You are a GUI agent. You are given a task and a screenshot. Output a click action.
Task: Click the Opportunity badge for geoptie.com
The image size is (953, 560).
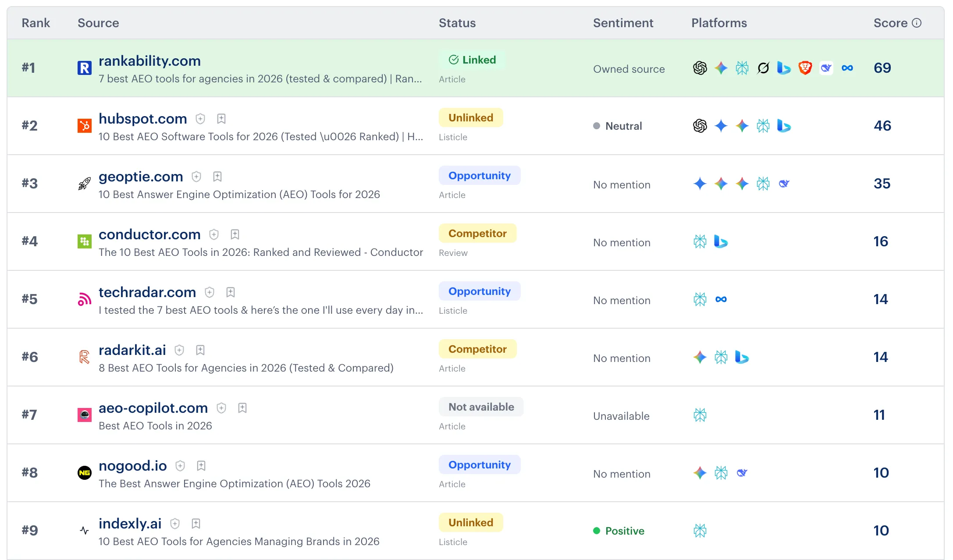pyautogui.click(x=480, y=176)
